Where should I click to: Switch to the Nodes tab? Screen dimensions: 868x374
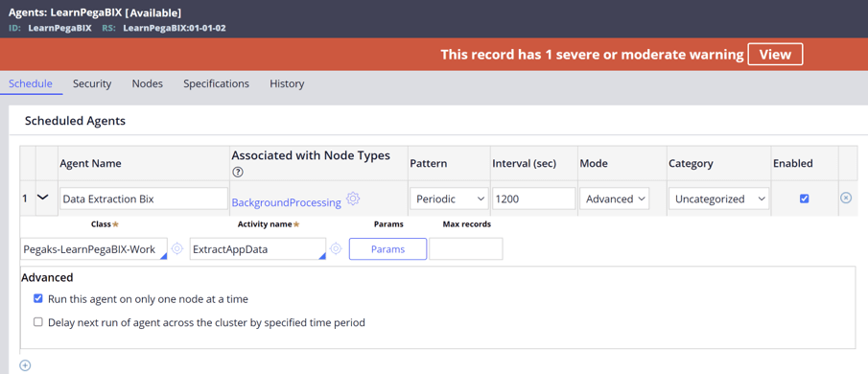click(148, 83)
